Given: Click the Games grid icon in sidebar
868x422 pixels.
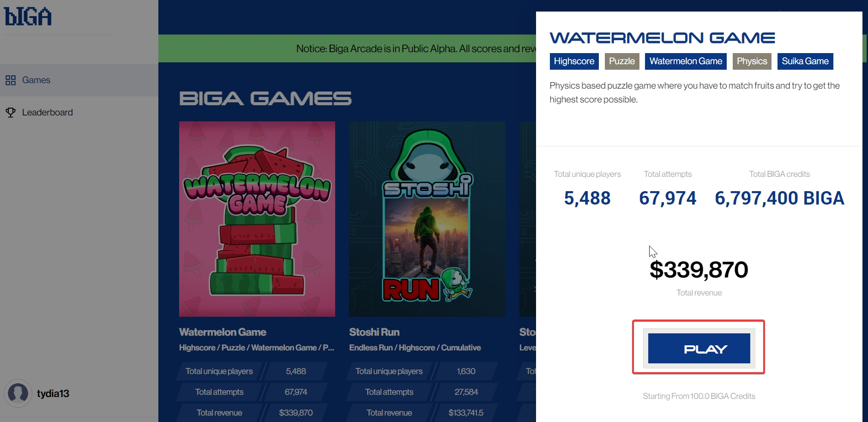Looking at the screenshot, I should 11,80.
